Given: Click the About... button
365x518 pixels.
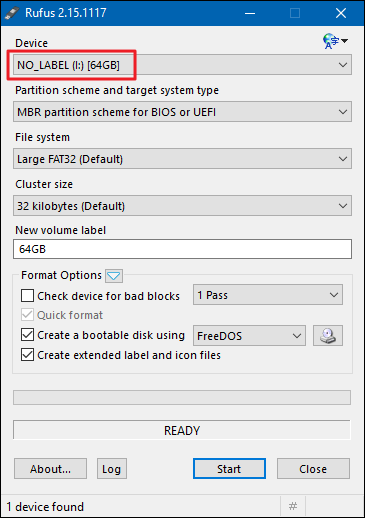Looking at the screenshot, I should (50, 469).
